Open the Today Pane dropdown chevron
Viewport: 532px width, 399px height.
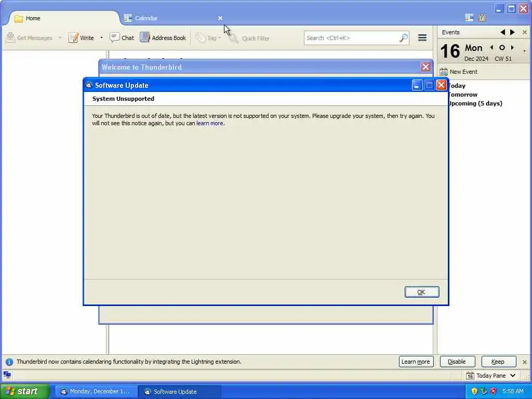513,376
